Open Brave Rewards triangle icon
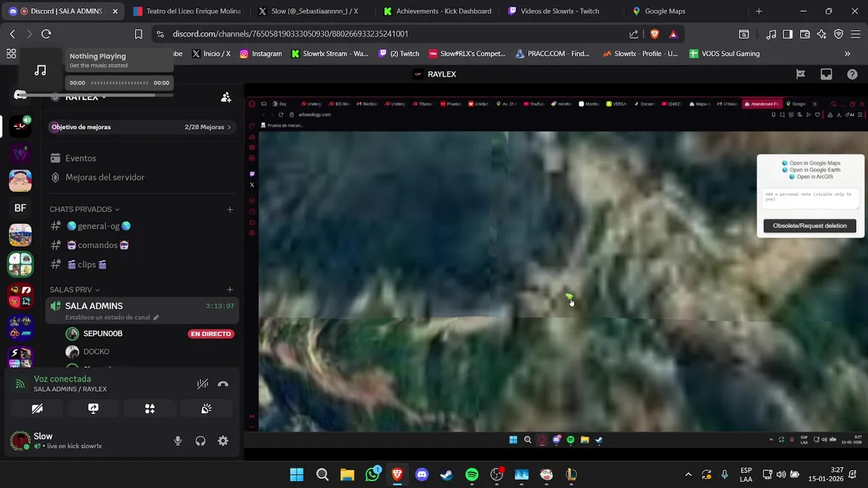The width and height of the screenshot is (868, 488). (x=673, y=34)
